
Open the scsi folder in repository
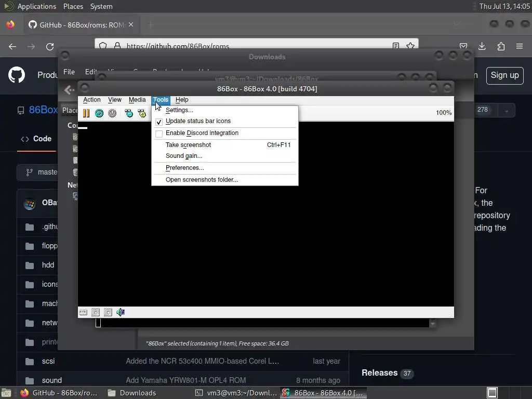coord(48,361)
